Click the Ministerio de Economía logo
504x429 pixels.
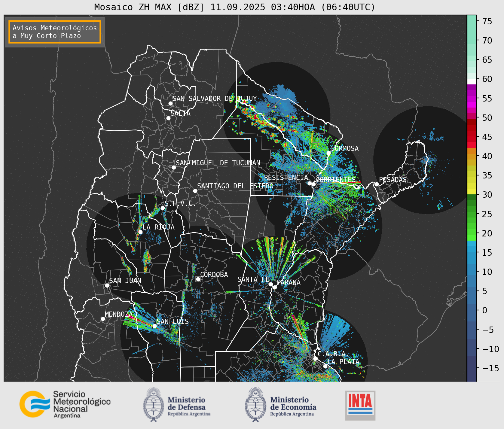click(x=280, y=404)
